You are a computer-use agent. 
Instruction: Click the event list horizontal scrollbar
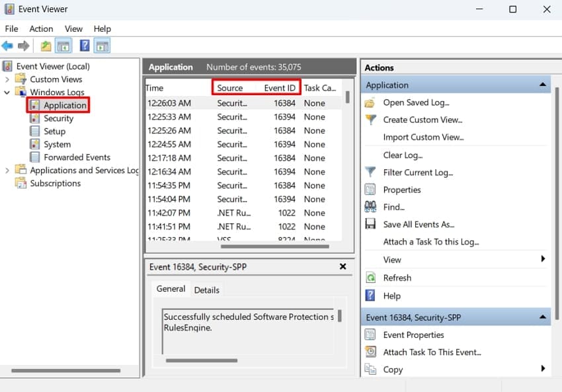coord(275,247)
